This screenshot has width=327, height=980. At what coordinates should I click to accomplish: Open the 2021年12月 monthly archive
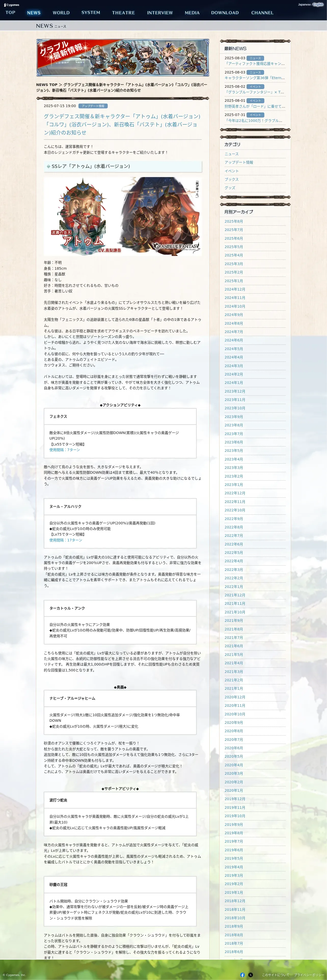click(x=235, y=595)
